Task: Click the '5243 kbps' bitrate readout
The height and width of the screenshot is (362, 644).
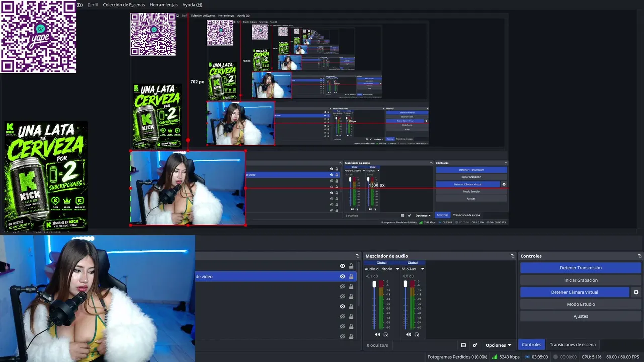Action: (510, 357)
